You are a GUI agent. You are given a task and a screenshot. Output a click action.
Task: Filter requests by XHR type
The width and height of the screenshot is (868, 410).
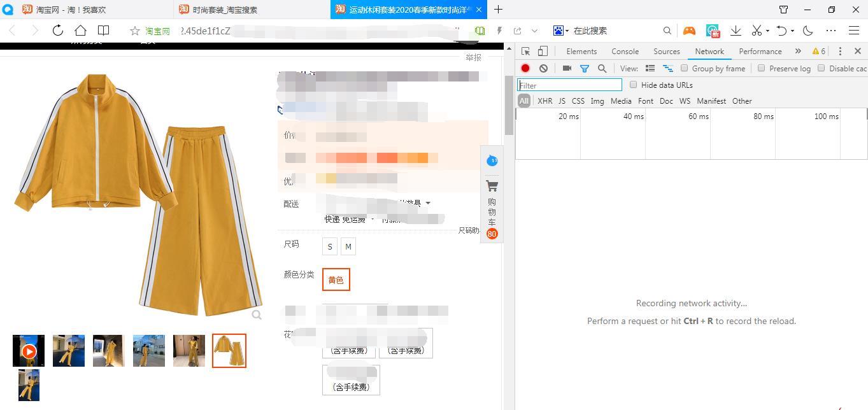point(545,101)
